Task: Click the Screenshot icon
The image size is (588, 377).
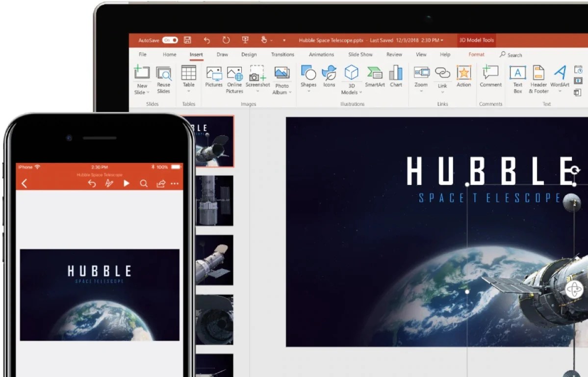Action: tap(257, 73)
